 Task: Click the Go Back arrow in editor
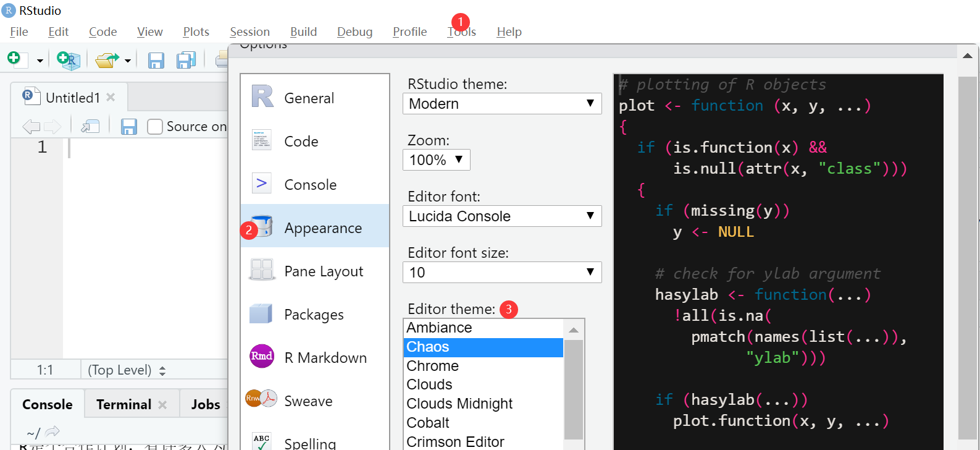(x=31, y=127)
